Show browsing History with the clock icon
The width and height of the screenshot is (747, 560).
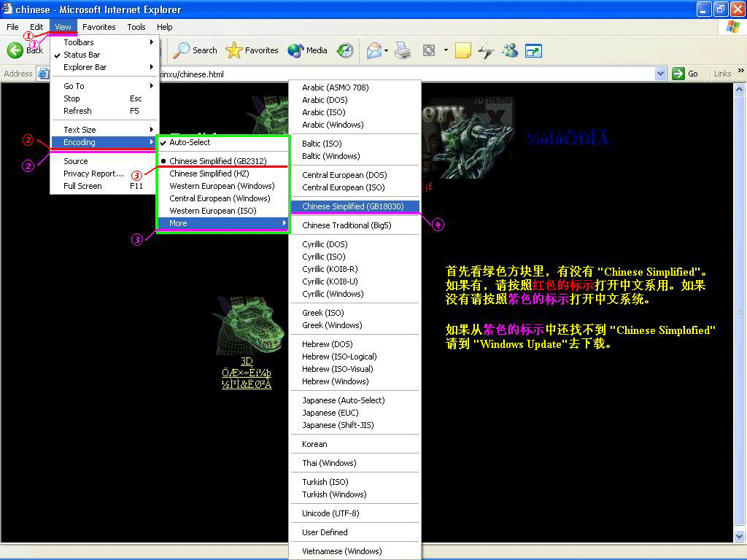coord(345,50)
